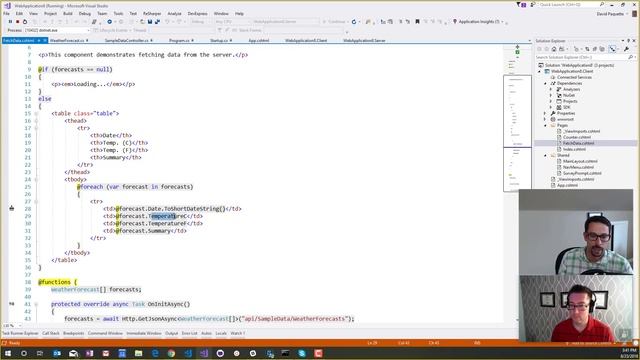Open the Immediate Window tab
This screenshot has height=360, width=640.
pos(144,333)
